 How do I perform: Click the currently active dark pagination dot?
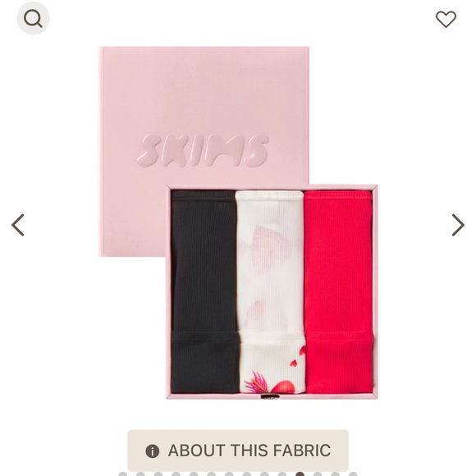coord(300,474)
